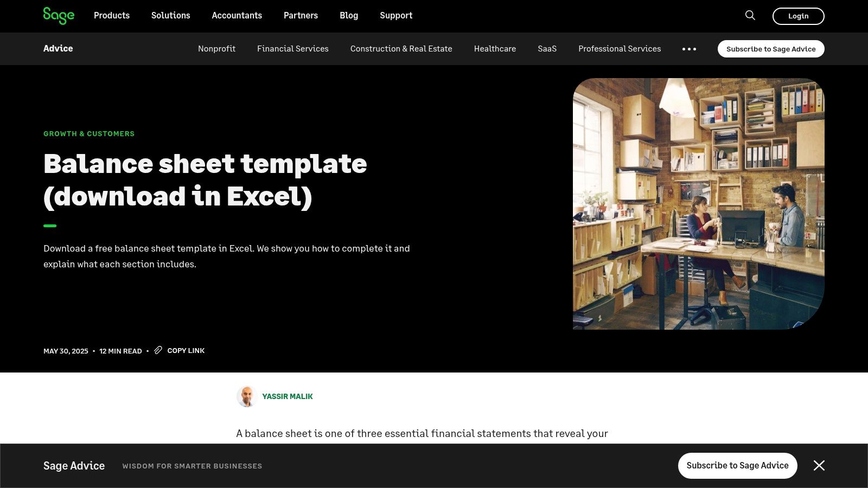Open the Growth & Customers category link
868x488 pixels.
click(88, 133)
